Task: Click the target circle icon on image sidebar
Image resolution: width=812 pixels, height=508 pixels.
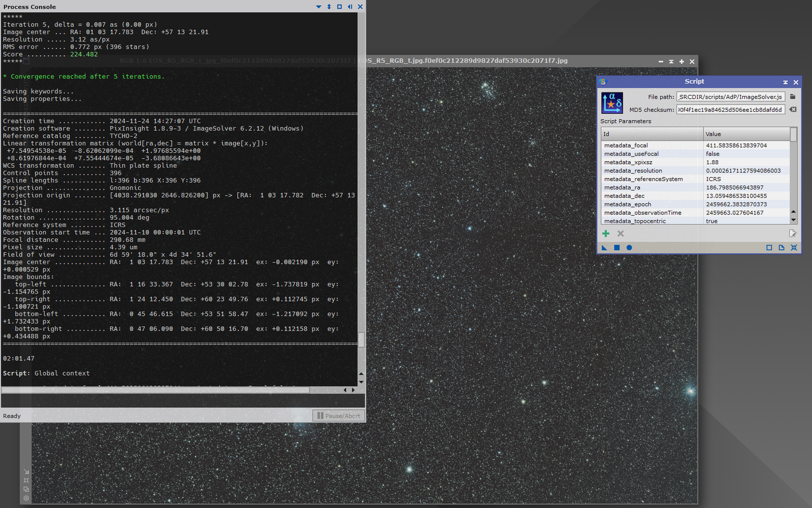Action: point(26,498)
